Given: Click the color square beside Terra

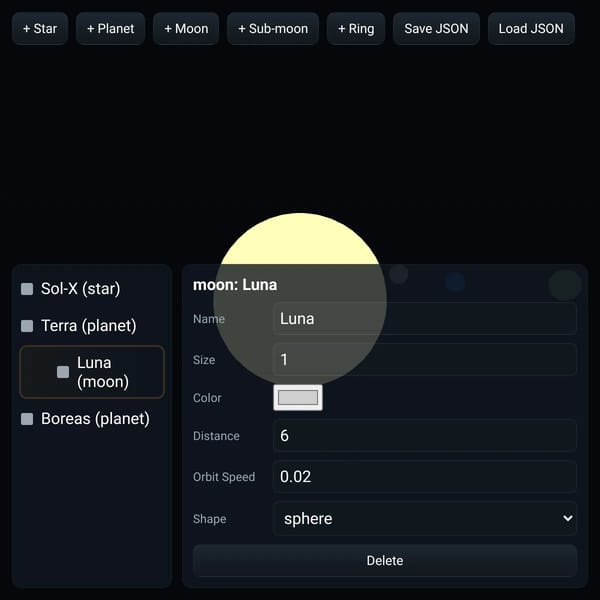Looking at the screenshot, I should point(27,326).
